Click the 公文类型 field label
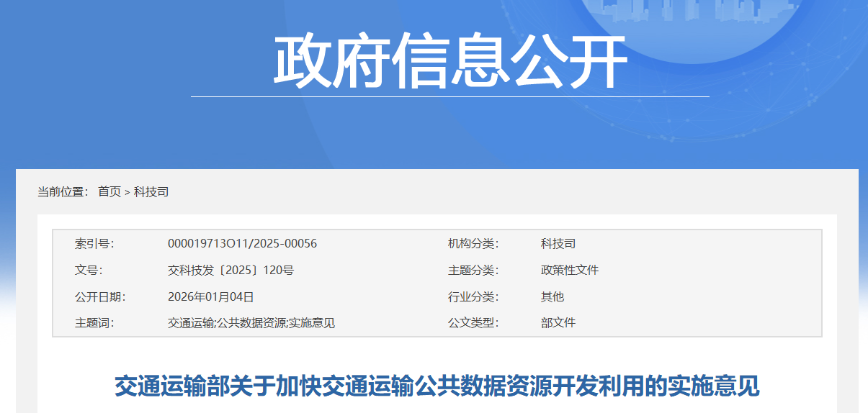868x413 pixels. click(473, 323)
